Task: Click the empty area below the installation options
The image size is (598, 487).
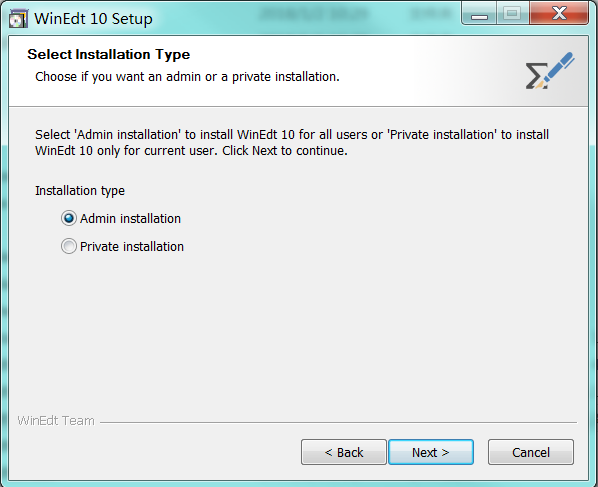Action: [298, 332]
